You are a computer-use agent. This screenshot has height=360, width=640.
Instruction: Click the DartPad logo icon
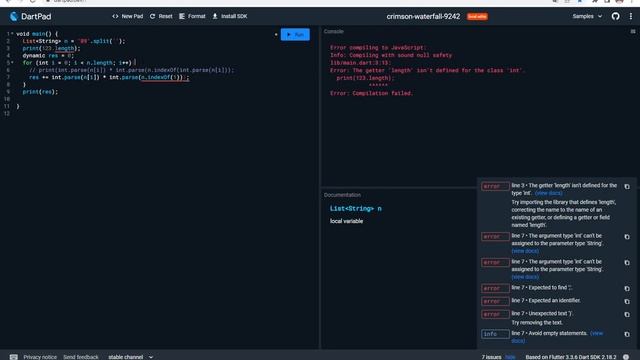[x=14, y=16]
